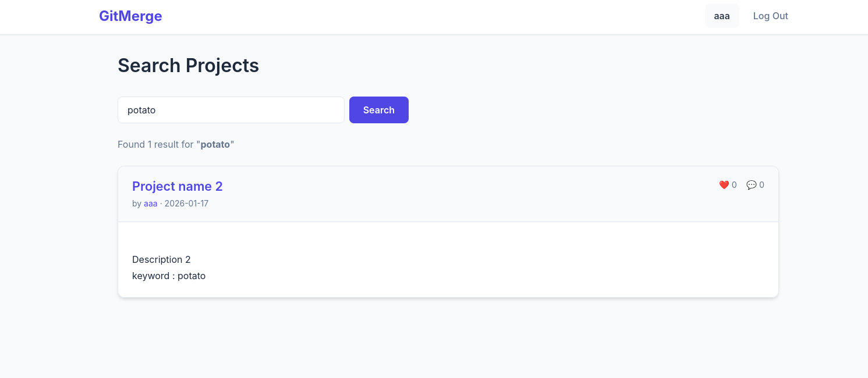Open the Project name 2 link

pyautogui.click(x=177, y=186)
